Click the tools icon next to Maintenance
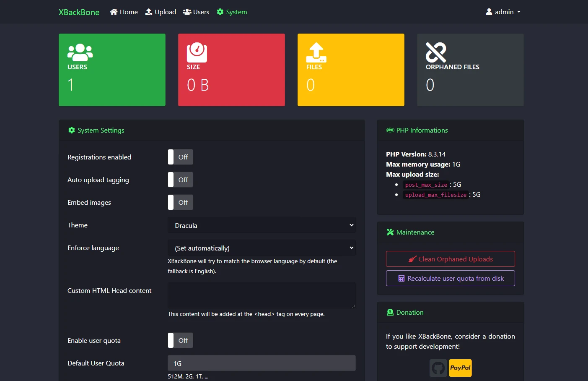 click(x=390, y=232)
